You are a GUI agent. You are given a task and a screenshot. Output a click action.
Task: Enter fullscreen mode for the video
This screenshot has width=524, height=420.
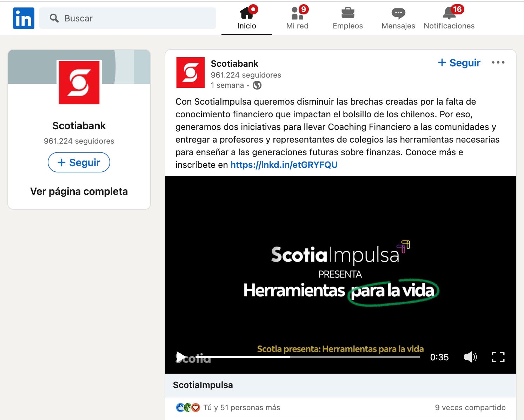click(x=498, y=357)
